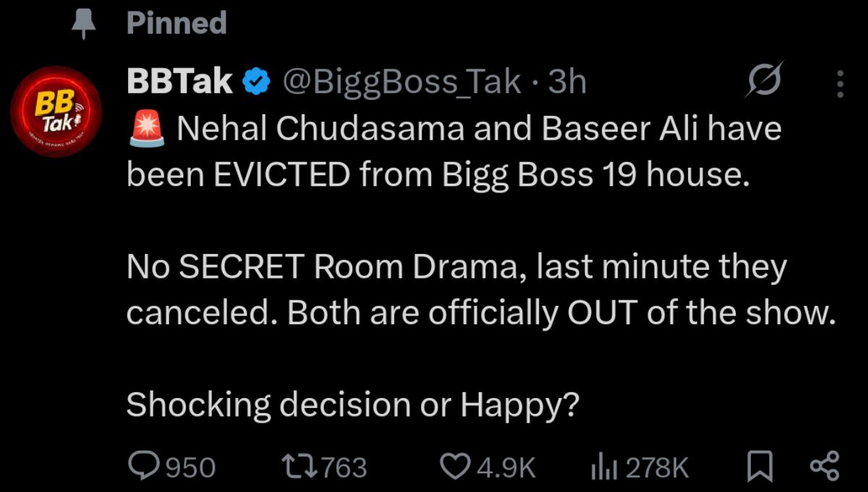Bookmark this post
The height and width of the screenshot is (492, 868).
click(759, 466)
